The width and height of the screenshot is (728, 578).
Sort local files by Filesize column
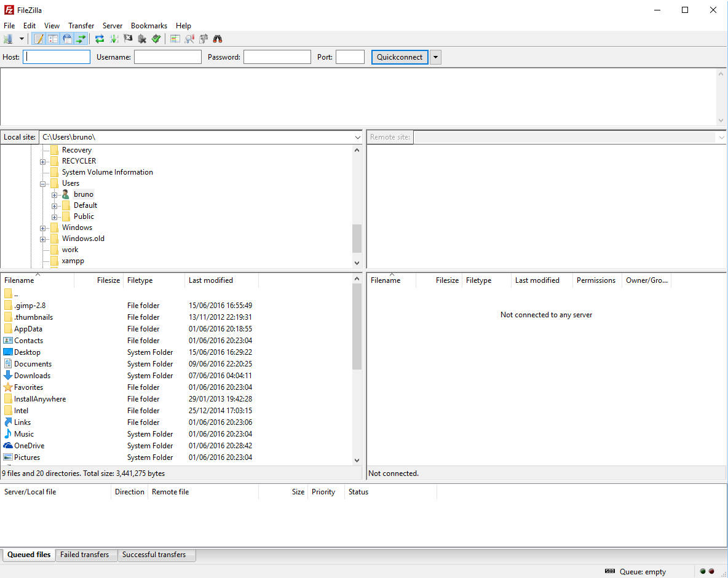click(99, 280)
